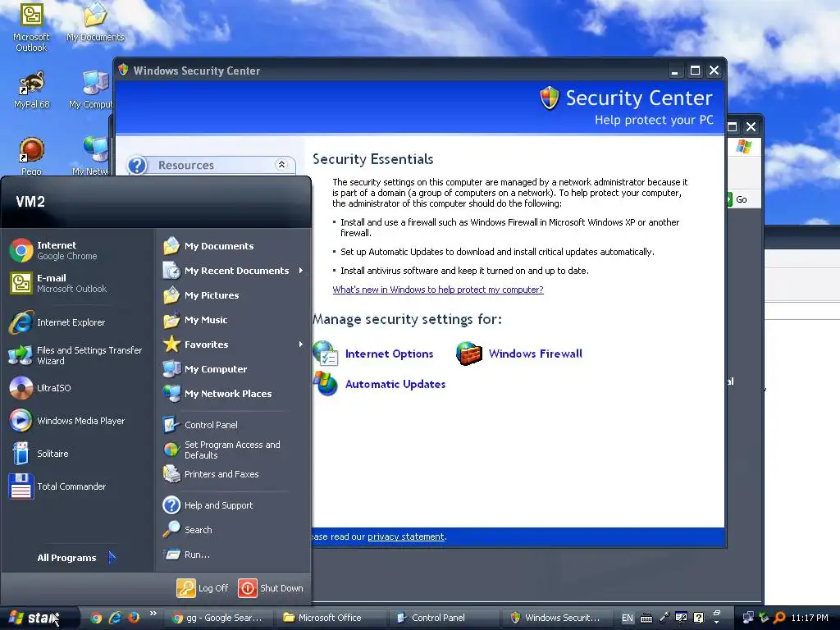
Task: Click the microphone icon in language bar
Action: click(664, 618)
